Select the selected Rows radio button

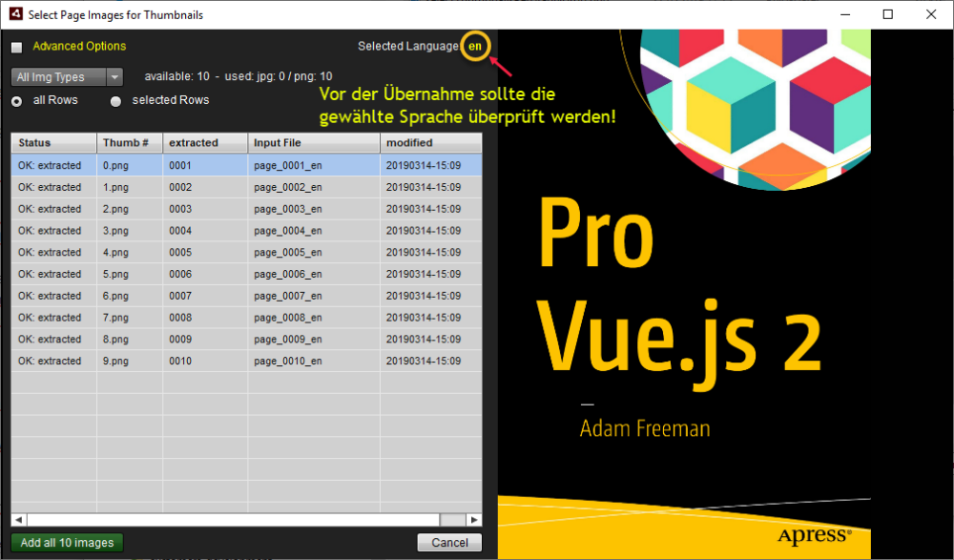coord(115,101)
